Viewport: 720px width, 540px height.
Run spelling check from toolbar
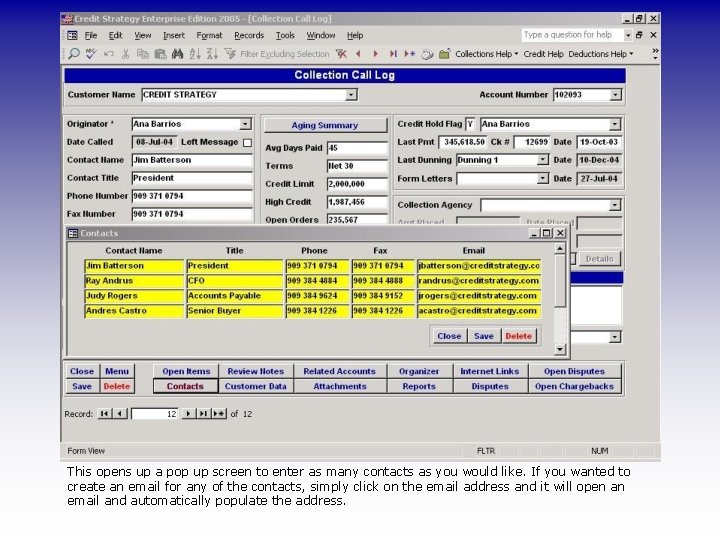(x=91, y=54)
